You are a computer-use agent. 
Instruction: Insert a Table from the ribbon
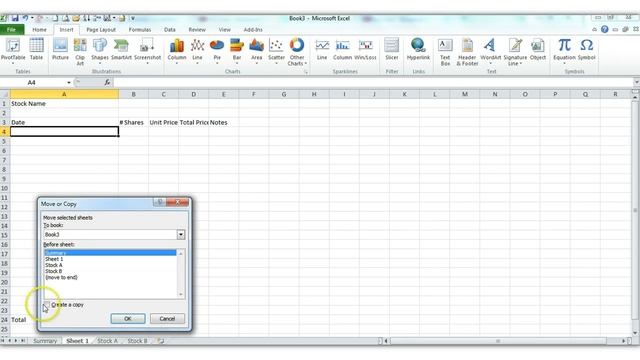[36, 50]
